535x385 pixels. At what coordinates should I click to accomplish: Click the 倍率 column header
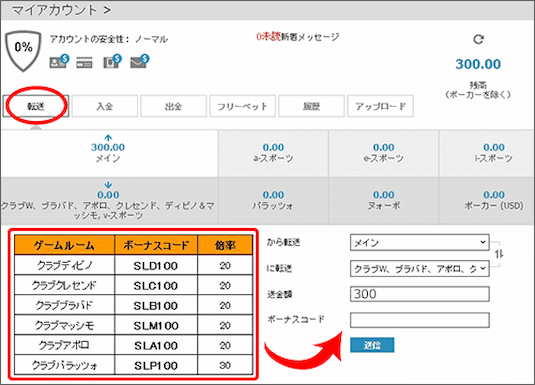pos(225,245)
